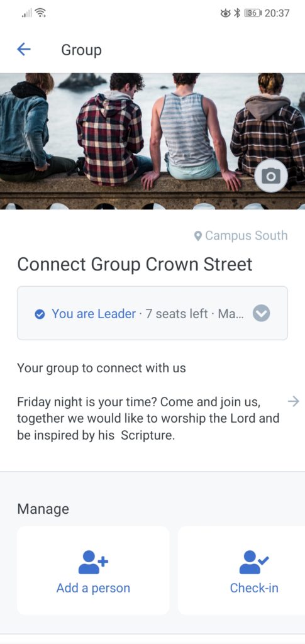Tap the eye comfort status icon
Viewport: 305px width, 644px height.
225,13
